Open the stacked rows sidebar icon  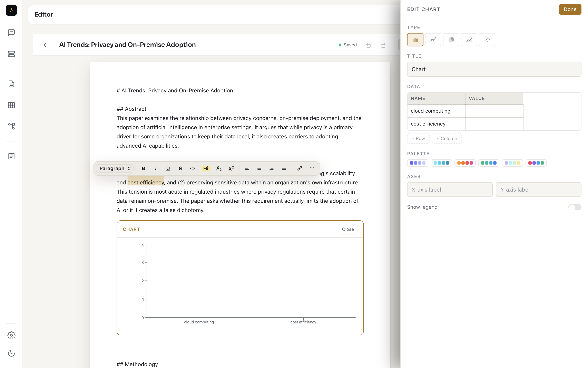pos(11,54)
